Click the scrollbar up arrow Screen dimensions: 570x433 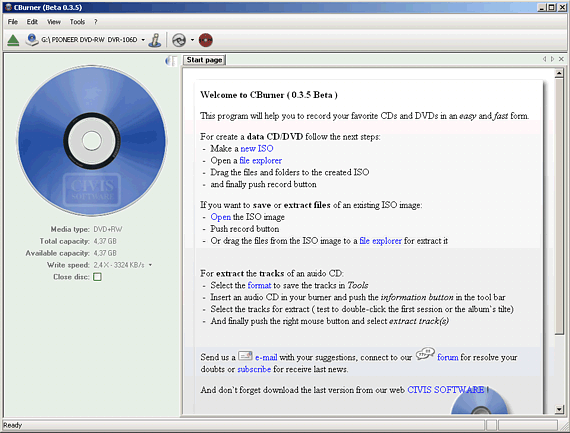click(559, 73)
